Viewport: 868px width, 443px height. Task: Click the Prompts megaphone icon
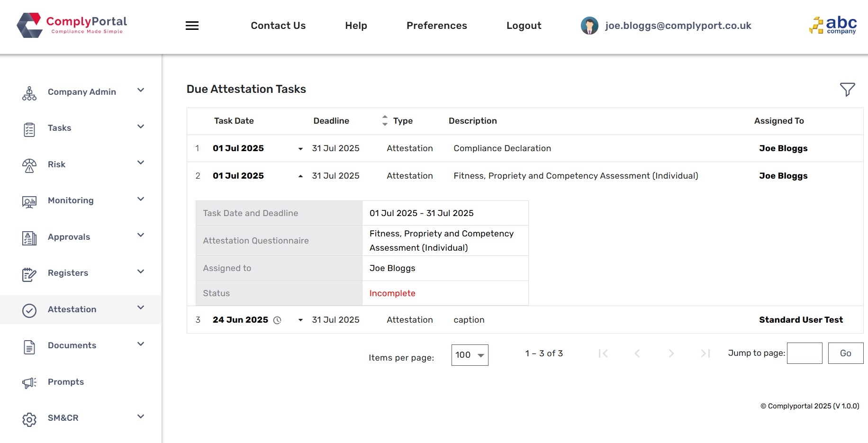pyautogui.click(x=29, y=383)
